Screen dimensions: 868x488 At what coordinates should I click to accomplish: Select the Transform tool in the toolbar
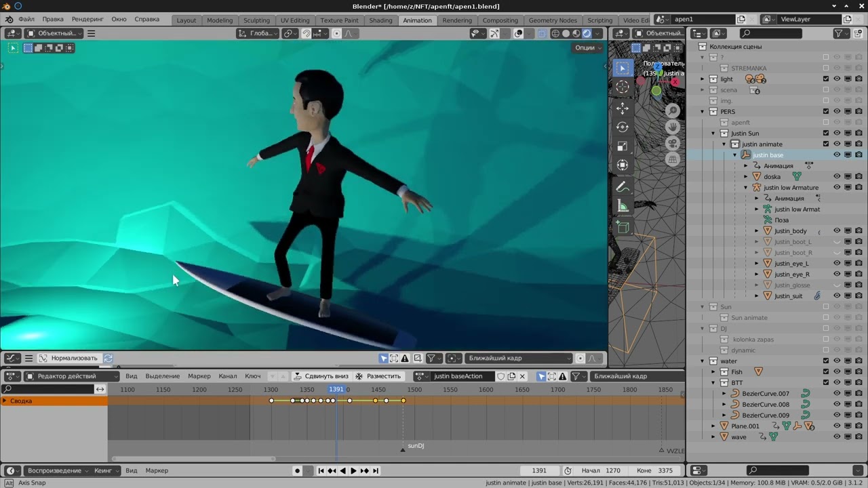[623, 165]
